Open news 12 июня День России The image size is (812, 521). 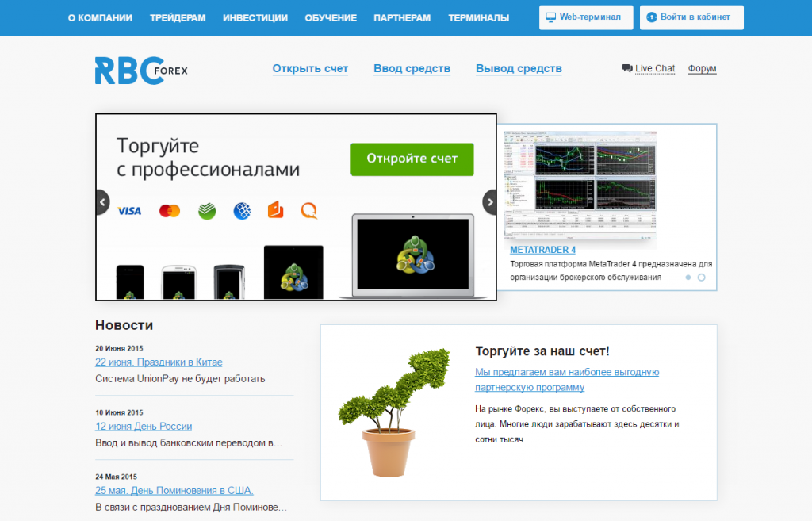tap(144, 426)
